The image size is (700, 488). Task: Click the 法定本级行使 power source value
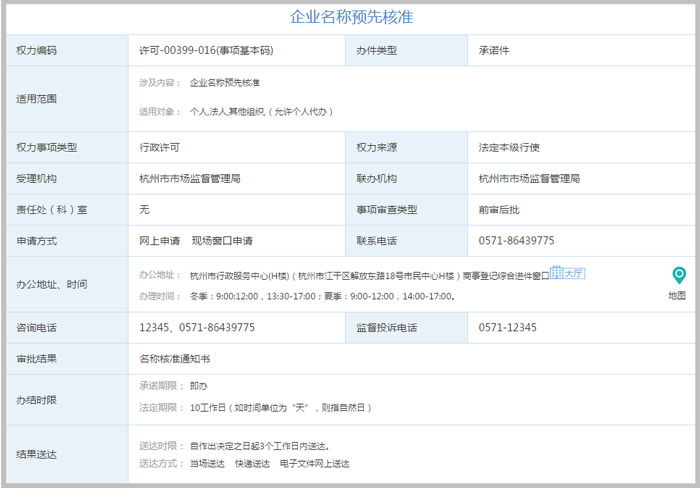pos(509,147)
